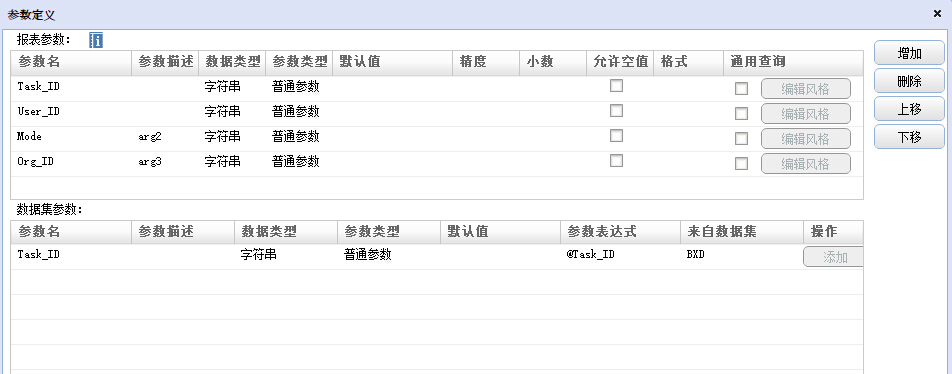
Task: Click the info icon beside 报表参数
Action: 96,41
